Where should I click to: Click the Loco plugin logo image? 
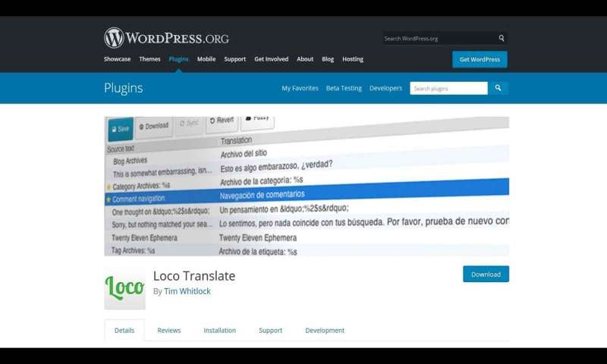click(124, 288)
